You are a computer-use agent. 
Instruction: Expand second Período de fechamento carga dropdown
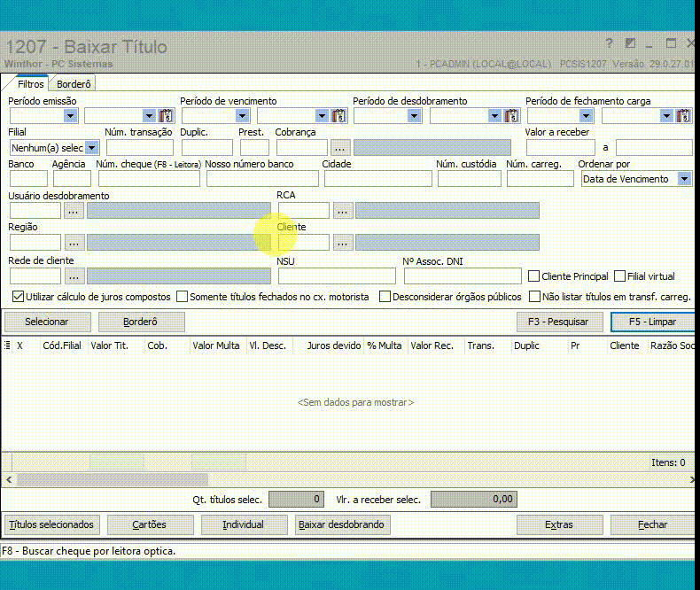point(666,116)
